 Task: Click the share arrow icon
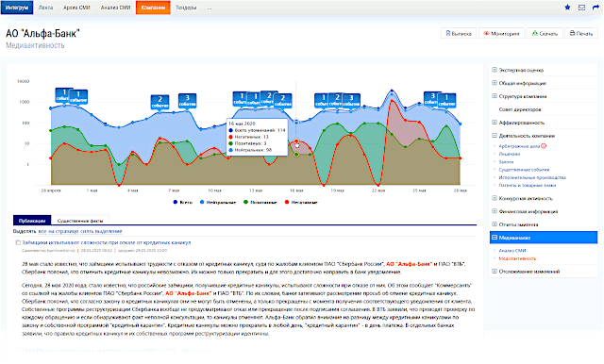(596, 8)
